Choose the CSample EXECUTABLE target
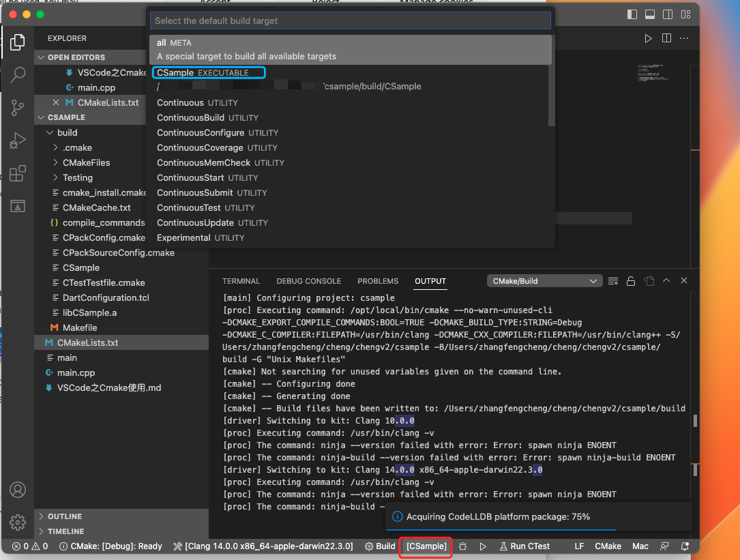This screenshot has width=740, height=560. pyautogui.click(x=350, y=79)
